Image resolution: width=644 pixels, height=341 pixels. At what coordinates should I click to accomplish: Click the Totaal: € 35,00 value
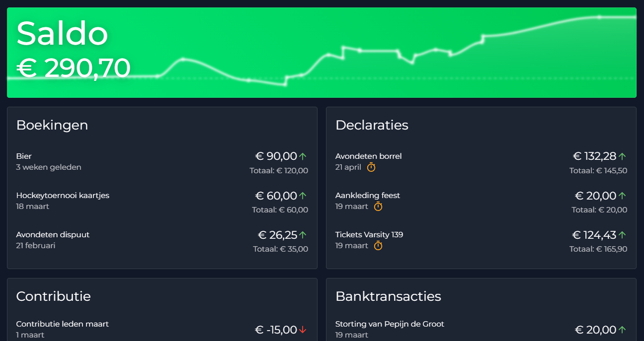pyautogui.click(x=281, y=249)
